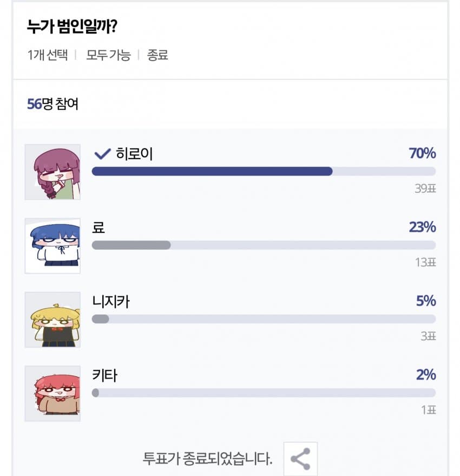The height and width of the screenshot is (476, 460).
Task: Click the 료 23% progress bar
Action: pos(264,245)
